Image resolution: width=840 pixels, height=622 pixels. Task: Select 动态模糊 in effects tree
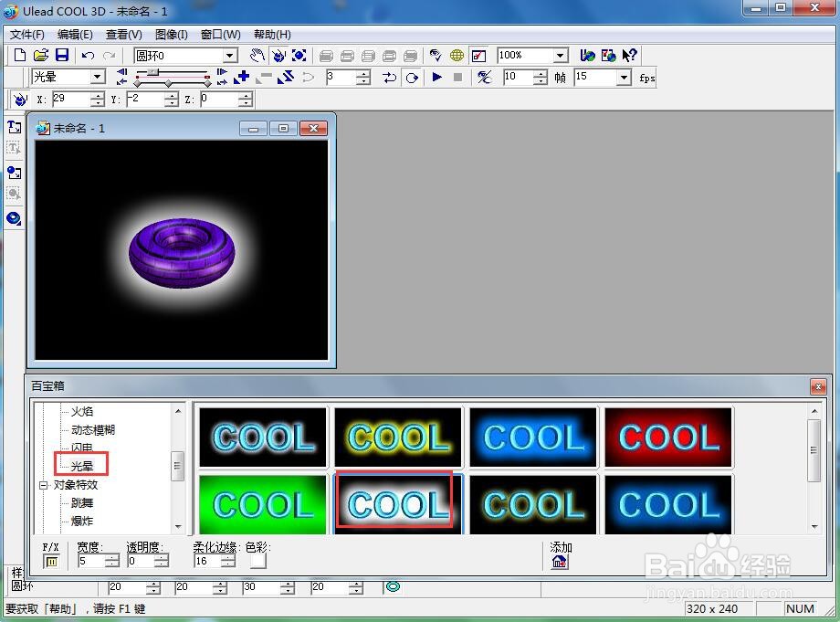93,429
